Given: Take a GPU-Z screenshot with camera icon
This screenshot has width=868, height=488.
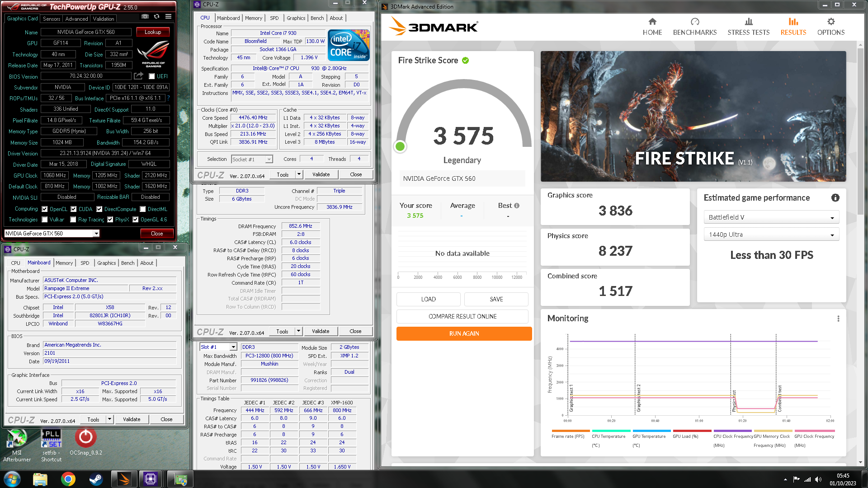Looking at the screenshot, I should (x=145, y=16).
